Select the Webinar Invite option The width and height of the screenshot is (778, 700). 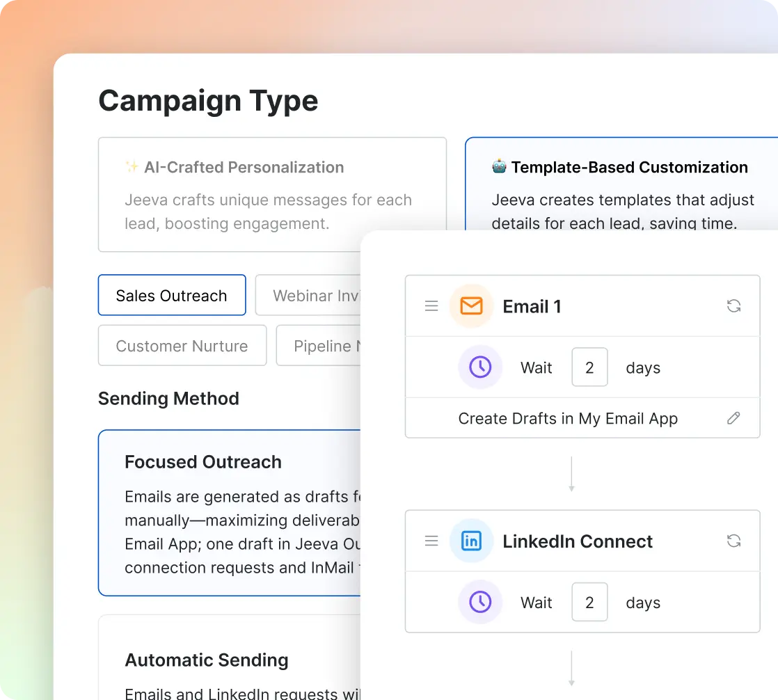(x=308, y=295)
